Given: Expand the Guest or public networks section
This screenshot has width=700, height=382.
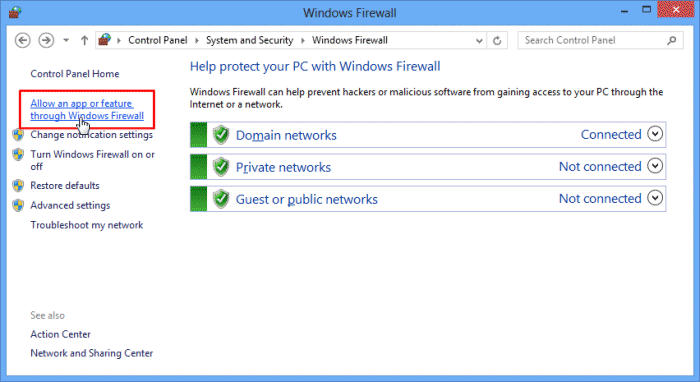Looking at the screenshot, I should coord(655,198).
